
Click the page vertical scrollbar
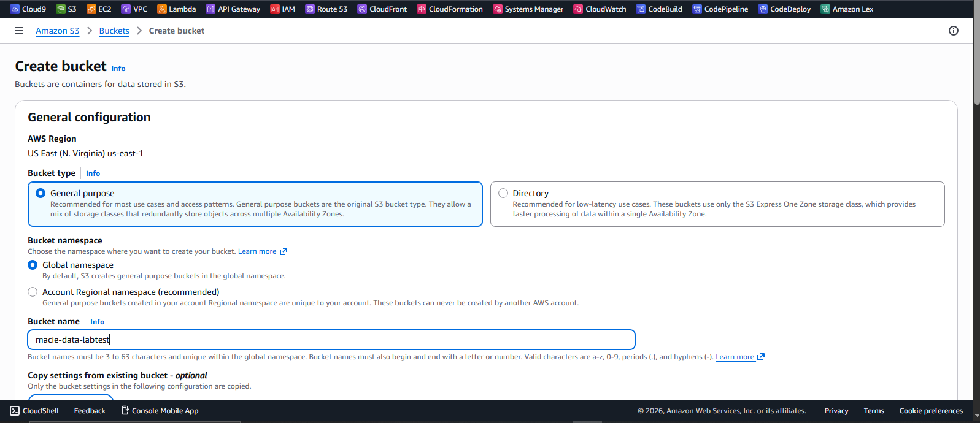pyautogui.click(x=976, y=54)
